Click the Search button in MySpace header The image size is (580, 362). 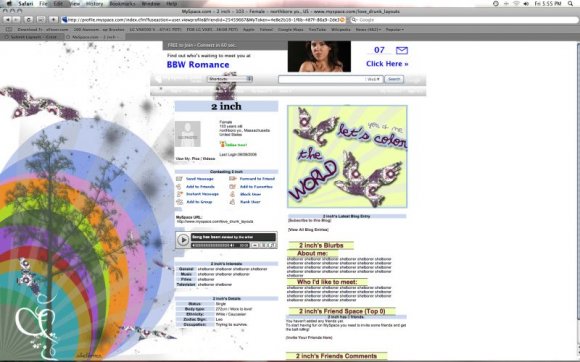(394, 79)
